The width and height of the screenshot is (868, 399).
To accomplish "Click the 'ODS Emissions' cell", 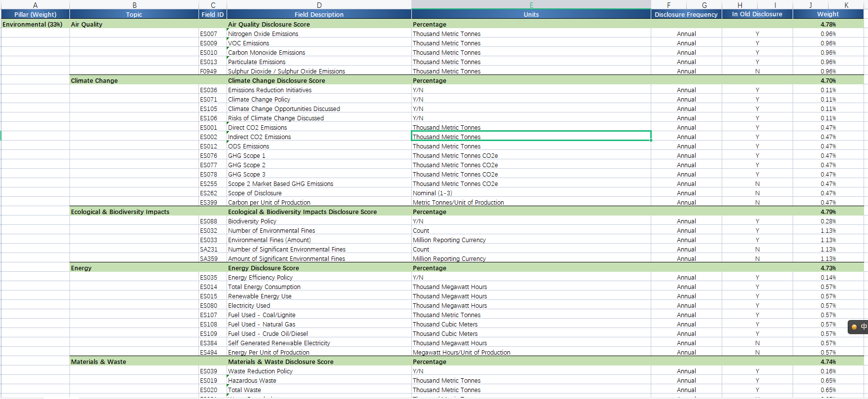I will point(319,146).
